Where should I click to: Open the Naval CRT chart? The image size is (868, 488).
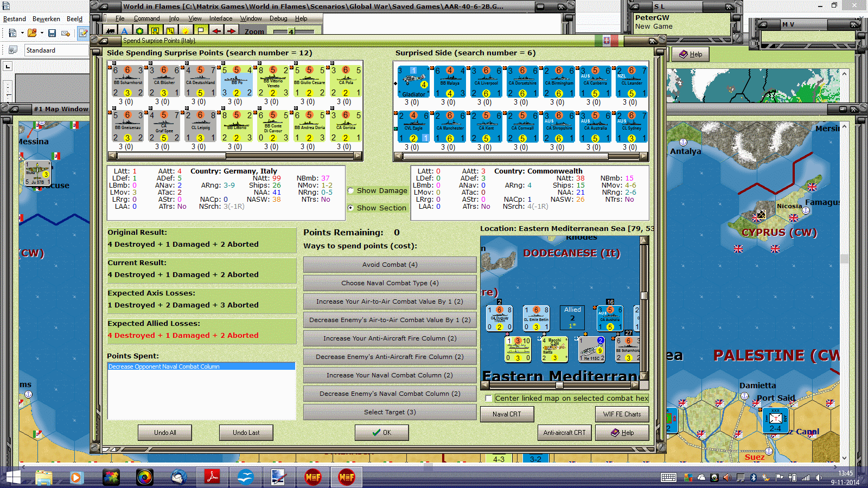(507, 414)
